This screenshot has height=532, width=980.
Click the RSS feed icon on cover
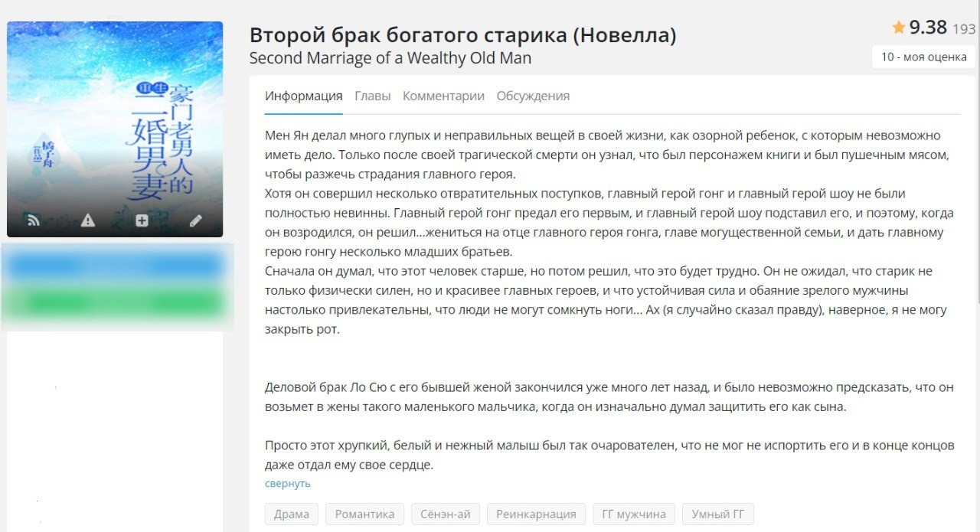(x=34, y=220)
